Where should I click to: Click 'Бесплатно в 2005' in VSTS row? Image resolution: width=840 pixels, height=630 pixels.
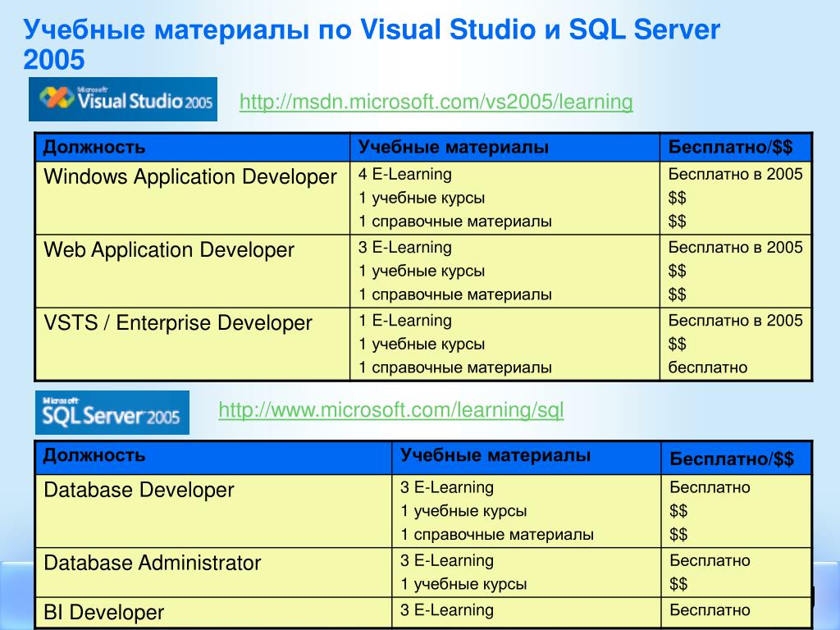click(736, 321)
